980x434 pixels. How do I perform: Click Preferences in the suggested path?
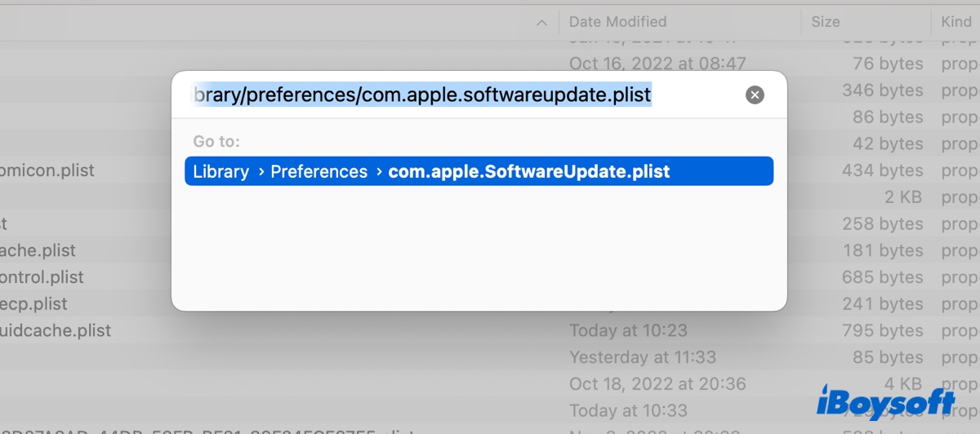coord(318,172)
